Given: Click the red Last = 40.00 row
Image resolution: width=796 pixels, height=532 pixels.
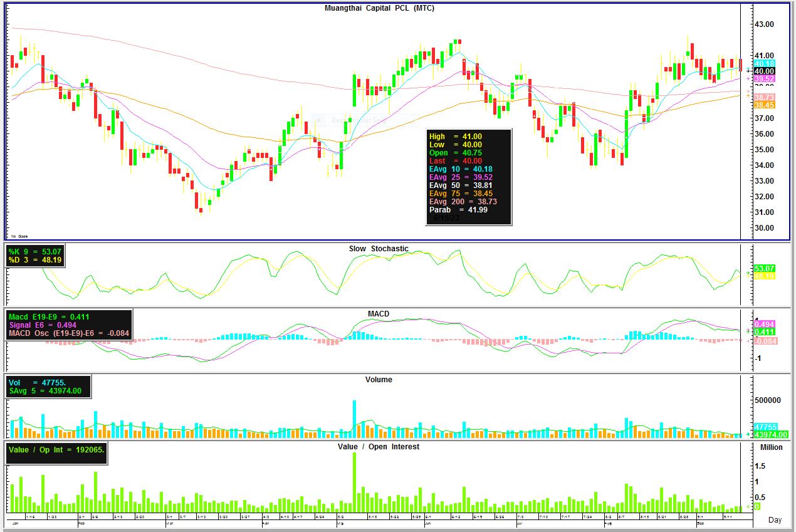Looking at the screenshot, I should (455, 161).
